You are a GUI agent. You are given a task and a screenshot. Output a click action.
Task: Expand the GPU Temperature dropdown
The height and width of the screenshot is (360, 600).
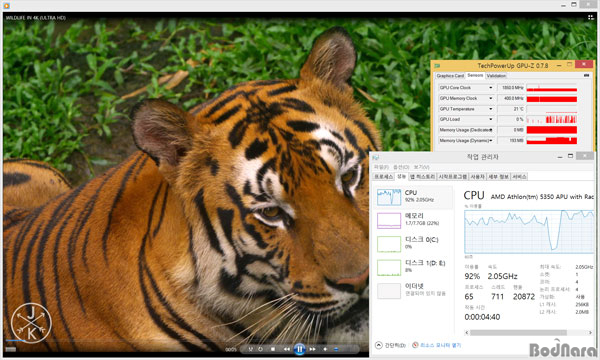[491, 109]
